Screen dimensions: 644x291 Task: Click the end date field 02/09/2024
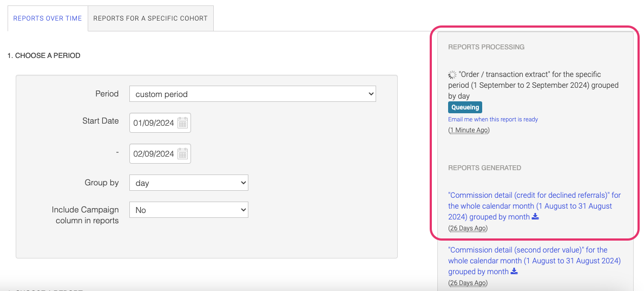tap(160, 154)
